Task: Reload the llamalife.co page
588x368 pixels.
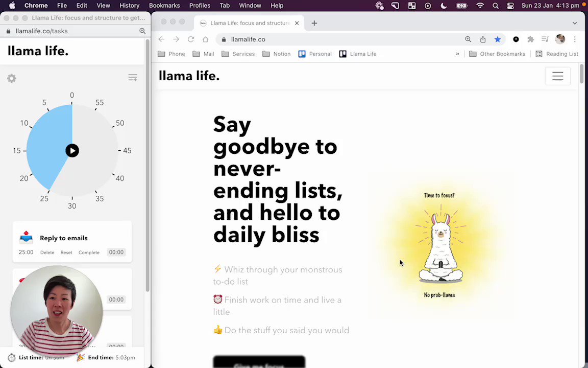Action: click(190, 39)
